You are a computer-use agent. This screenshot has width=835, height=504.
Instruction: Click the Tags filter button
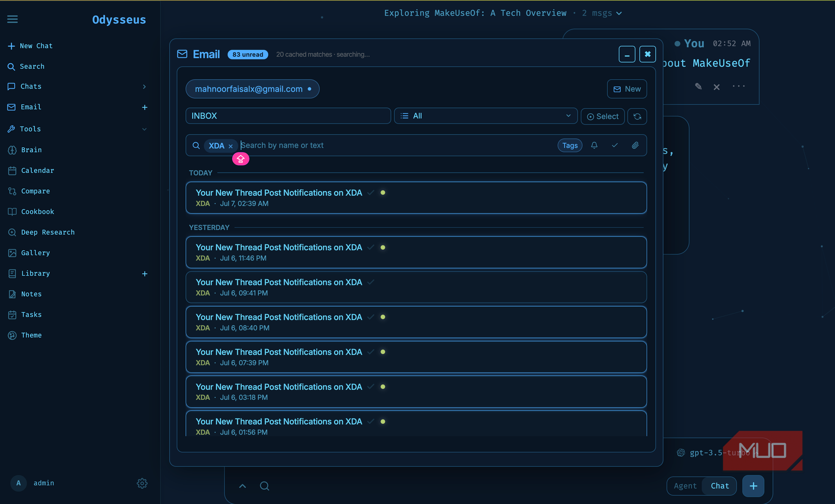pyautogui.click(x=570, y=146)
